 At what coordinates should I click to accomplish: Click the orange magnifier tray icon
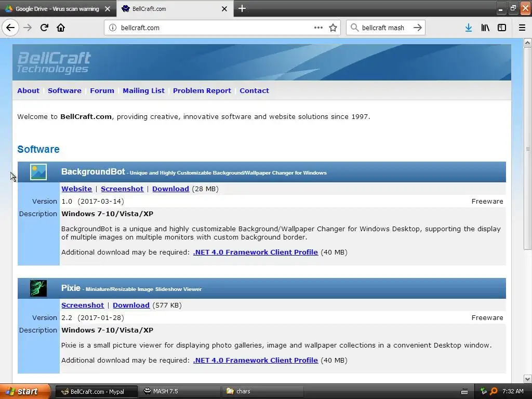(494, 391)
